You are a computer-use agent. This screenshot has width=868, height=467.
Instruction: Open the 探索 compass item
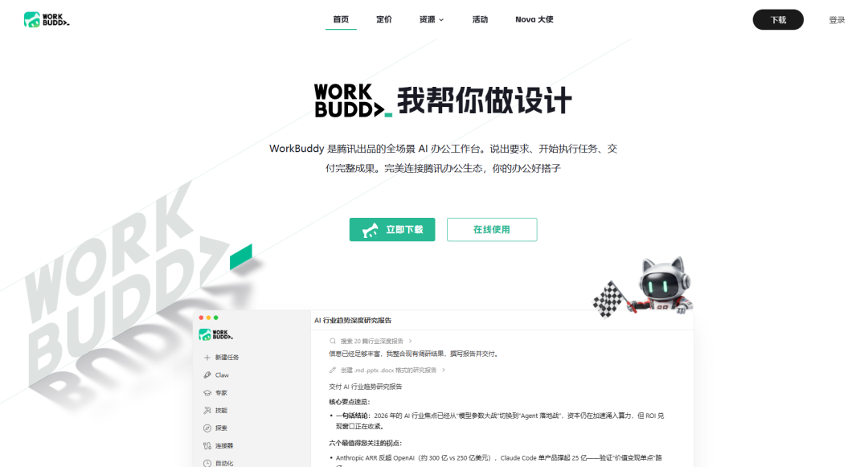coord(216,428)
